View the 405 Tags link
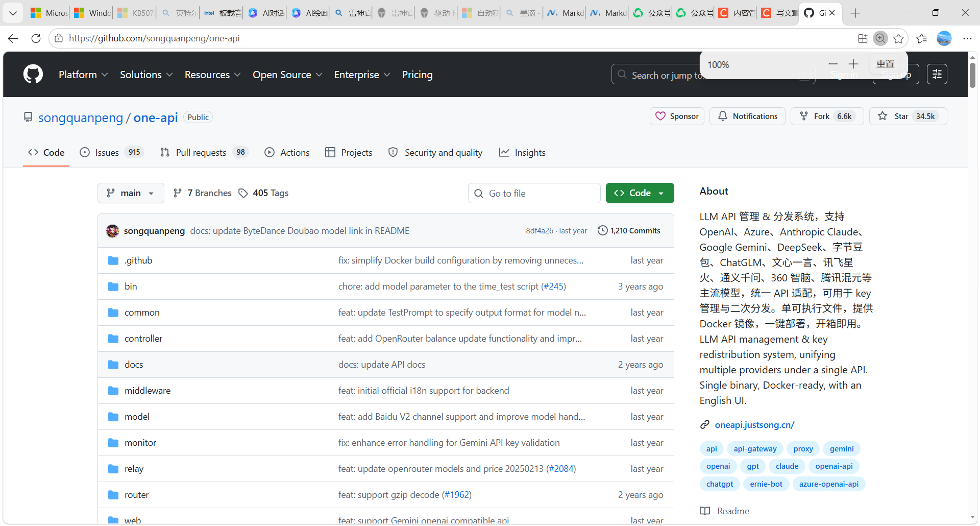Image resolution: width=980 pixels, height=526 pixels. [x=263, y=193]
